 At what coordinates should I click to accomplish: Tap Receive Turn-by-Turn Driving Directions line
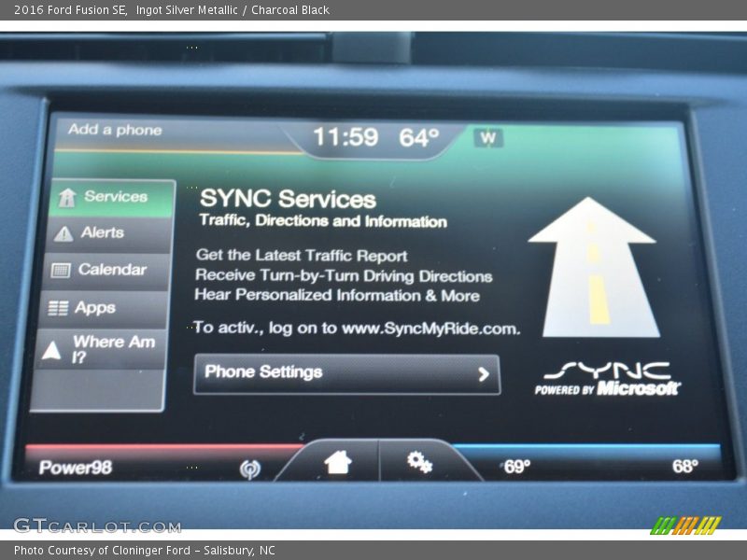[344, 275]
